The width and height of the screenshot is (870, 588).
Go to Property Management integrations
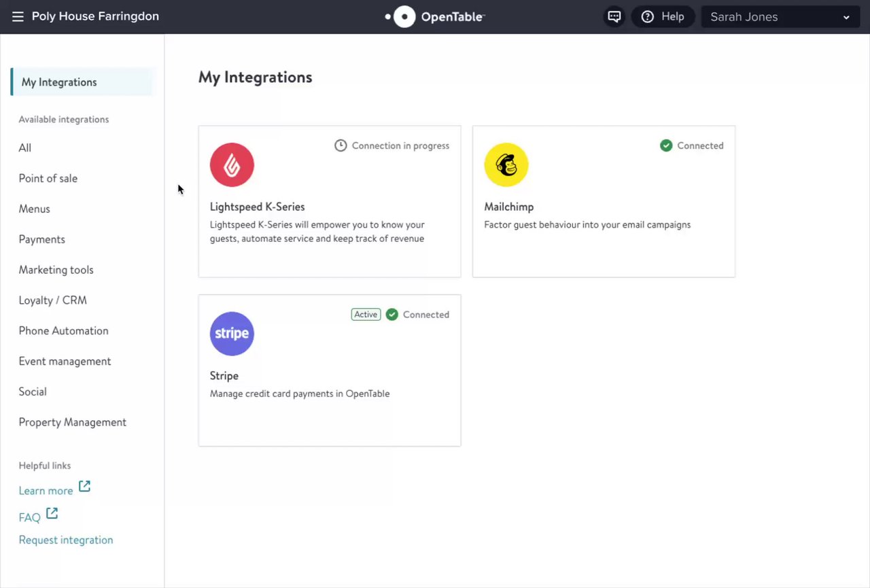pyautogui.click(x=73, y=422)
